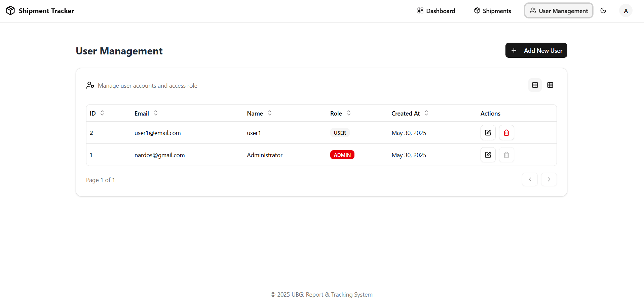644x302 pixels.
Task: Go to the next page arrow
Action: click(549, 179)
